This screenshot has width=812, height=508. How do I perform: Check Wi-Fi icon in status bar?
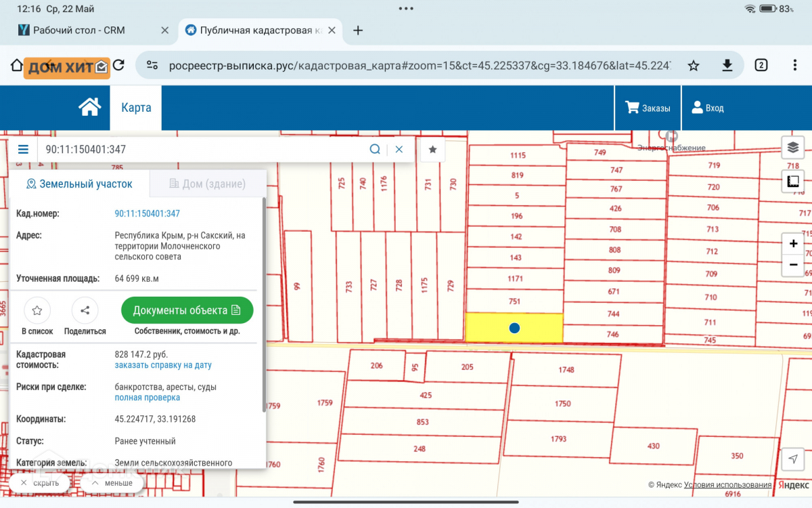[x=750, y=9]
